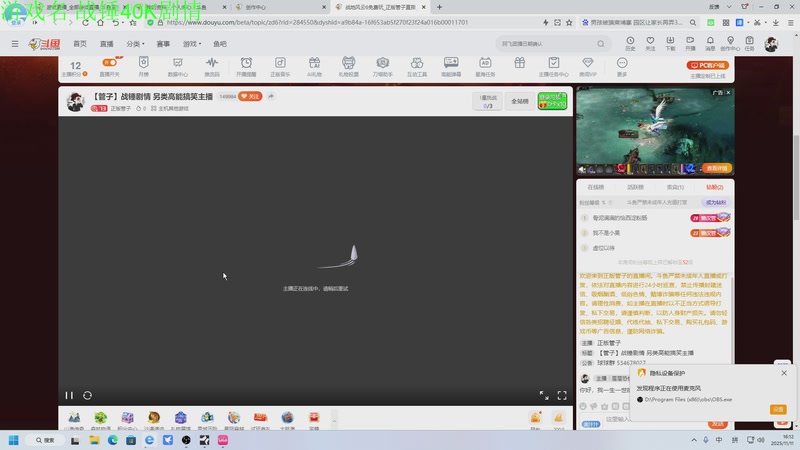Close the 隐私设备保护 popup
Viewport: 800px width, 450px height.
[x=784, y=373]
